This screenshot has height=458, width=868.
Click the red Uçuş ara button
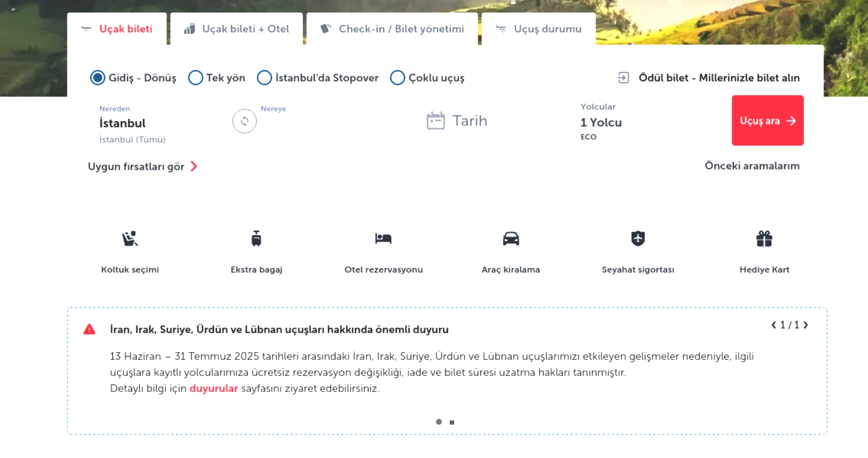pos(767,120)
